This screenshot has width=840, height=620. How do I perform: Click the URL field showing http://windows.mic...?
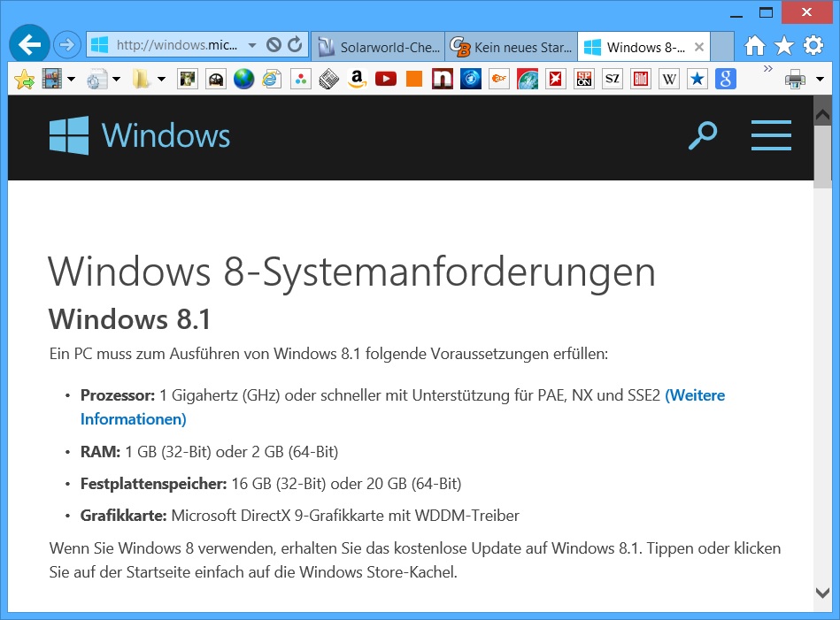(177, 45)
